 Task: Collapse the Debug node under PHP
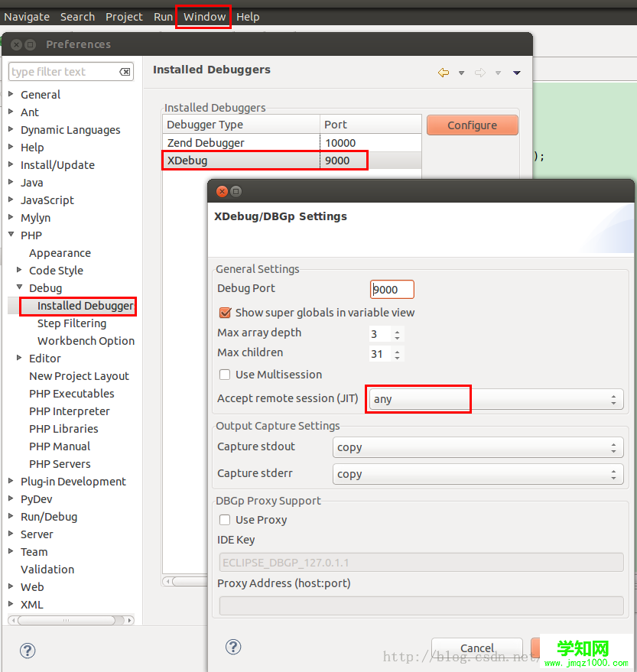click(20, 287)
